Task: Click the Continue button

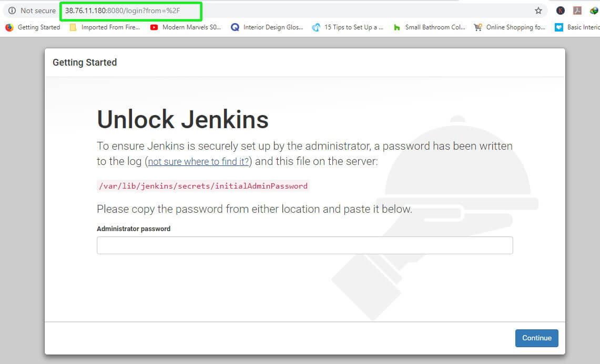Action: [536, 338]
